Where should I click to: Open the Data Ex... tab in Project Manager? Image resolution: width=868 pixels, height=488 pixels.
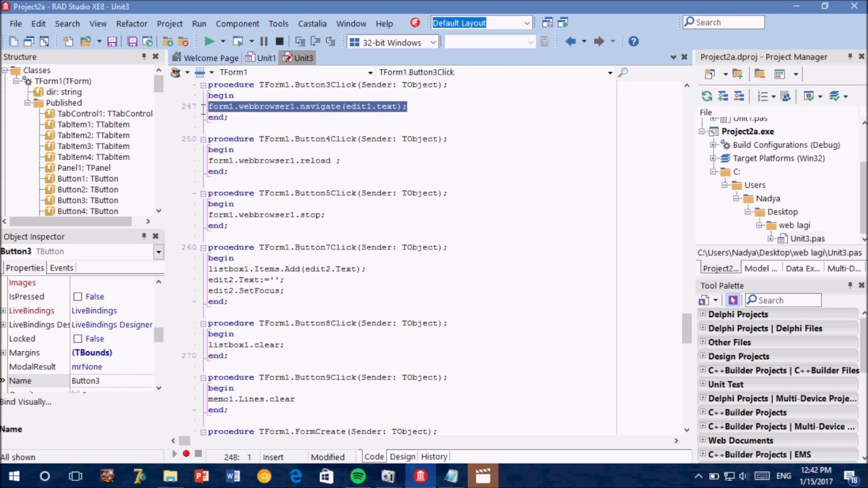pos(803,268)
